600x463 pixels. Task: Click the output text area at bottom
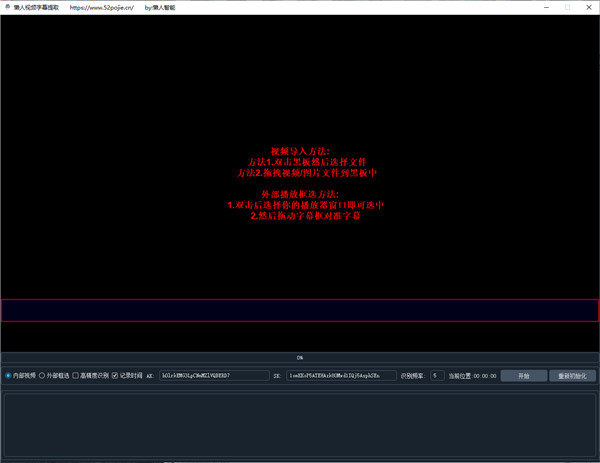pos(300,425)
